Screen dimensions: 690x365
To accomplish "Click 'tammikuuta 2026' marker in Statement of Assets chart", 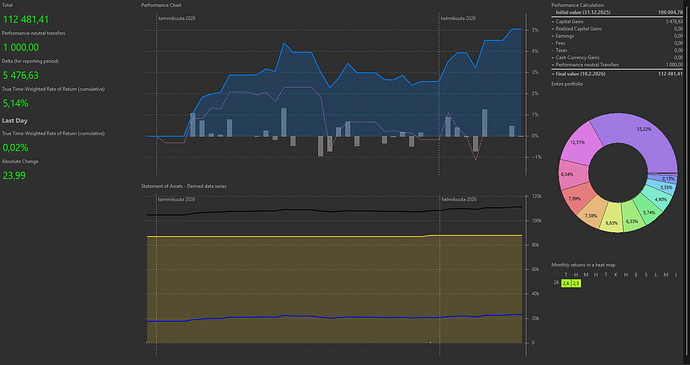I will [x=177, y=199].
